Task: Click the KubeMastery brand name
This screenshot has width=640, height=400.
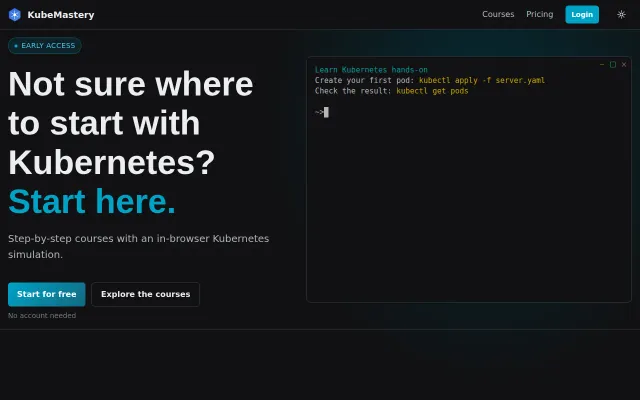Action: pos(61,15)
